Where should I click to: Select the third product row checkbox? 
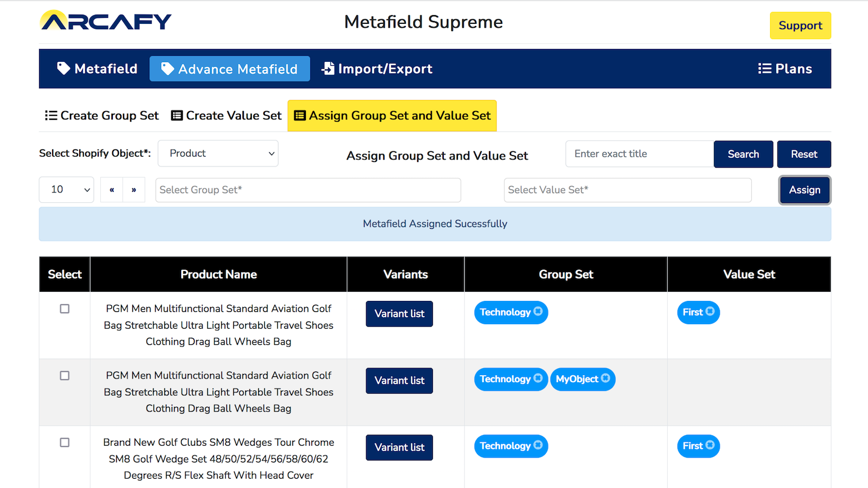coord(65,442)
